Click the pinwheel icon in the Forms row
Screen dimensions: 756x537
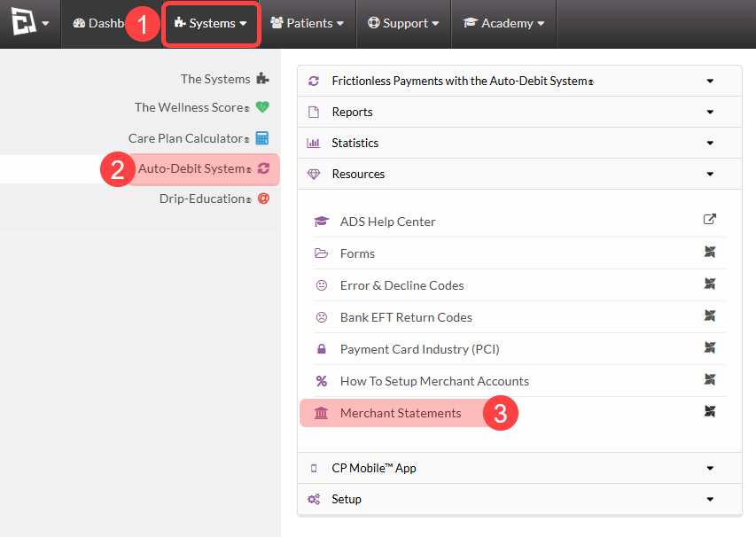click(710, 252)
